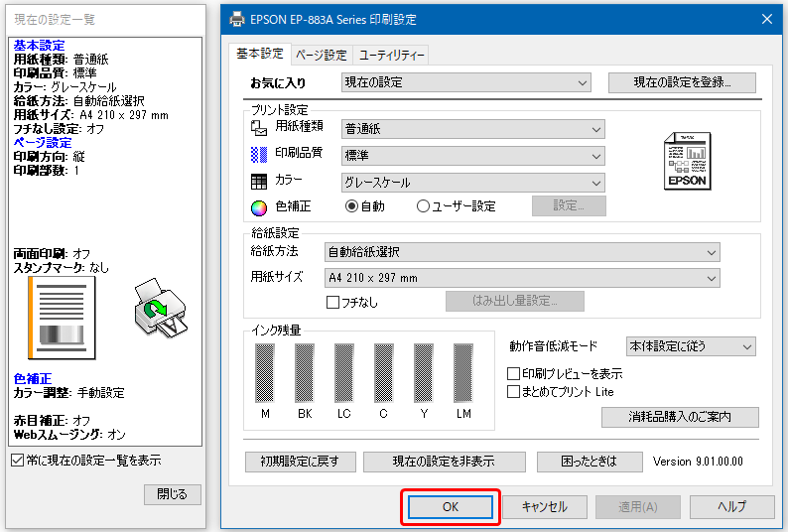Click the blue 基本設定 heading in settings list
788x532 pixels.
[39, 46]
